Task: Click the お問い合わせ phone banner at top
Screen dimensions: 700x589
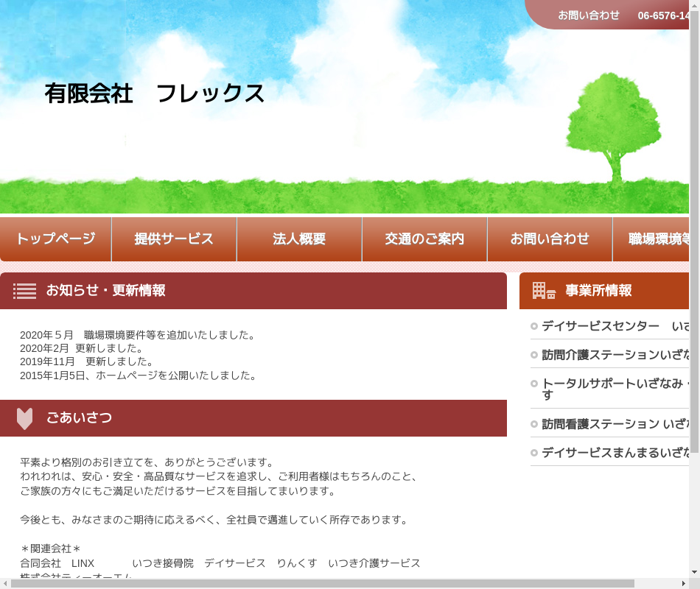Action: (612, 15)
